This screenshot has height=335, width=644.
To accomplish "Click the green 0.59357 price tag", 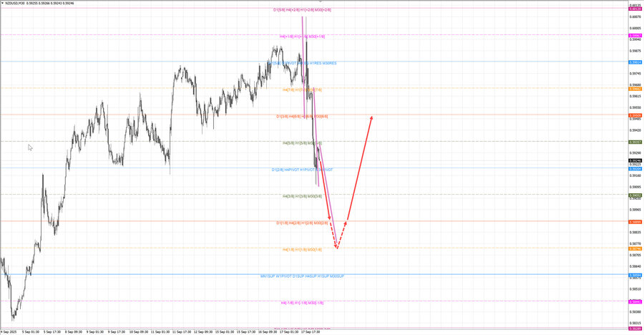I will tap(635, 142).
